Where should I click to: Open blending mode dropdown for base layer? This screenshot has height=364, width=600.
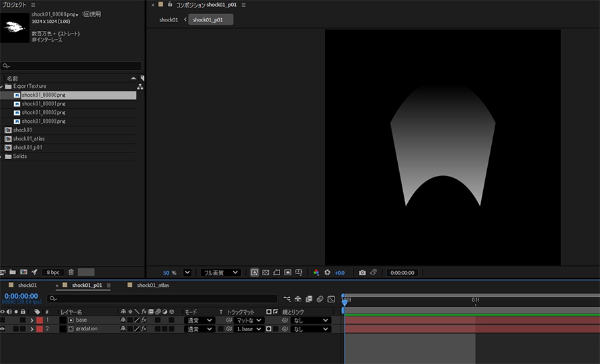tap(200, 320)
